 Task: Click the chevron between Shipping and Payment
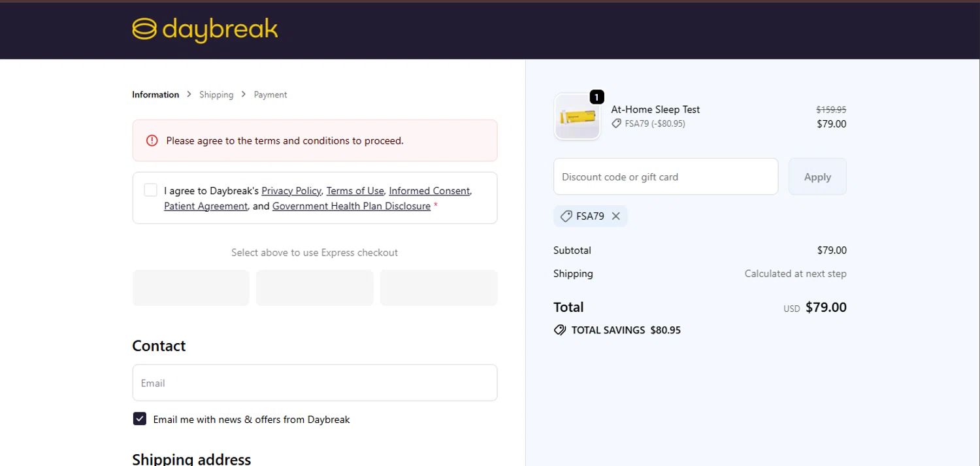tap(244, 95)
